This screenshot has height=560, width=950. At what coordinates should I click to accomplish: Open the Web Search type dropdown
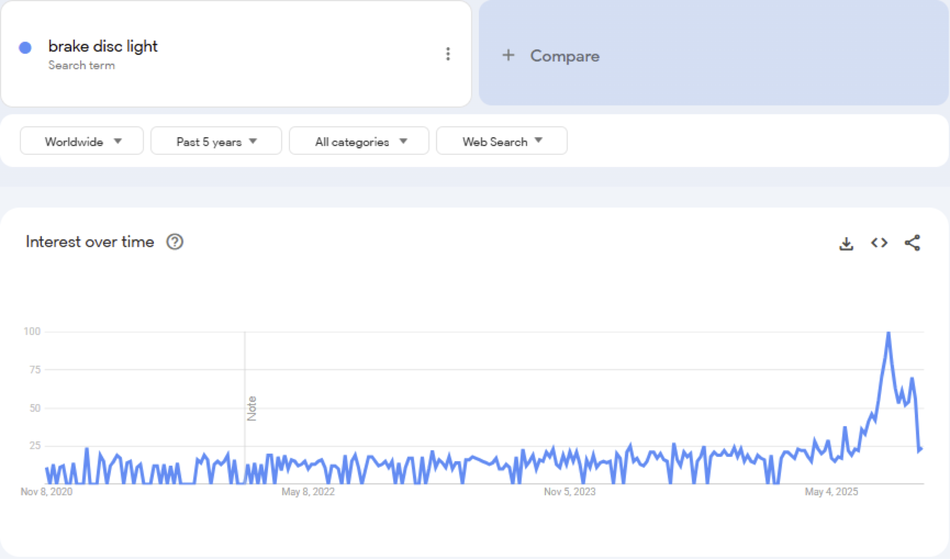pos(502,141)
